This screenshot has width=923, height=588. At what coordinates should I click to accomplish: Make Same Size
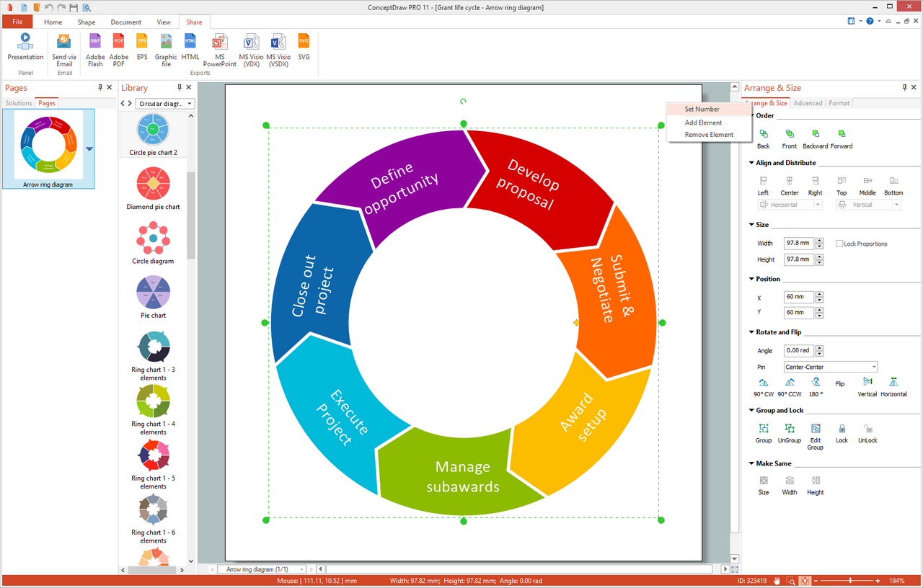pos(764,485)
